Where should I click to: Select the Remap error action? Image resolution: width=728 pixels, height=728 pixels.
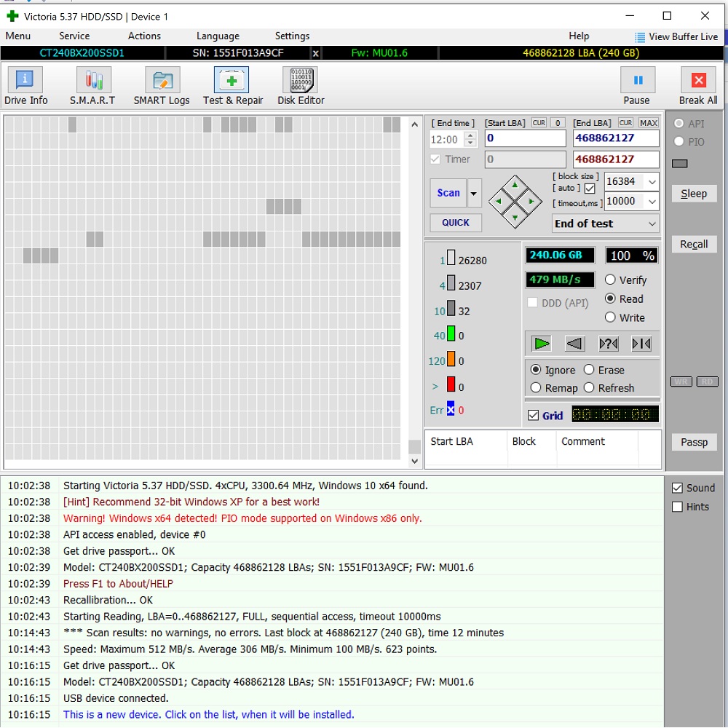pos(536,388)
